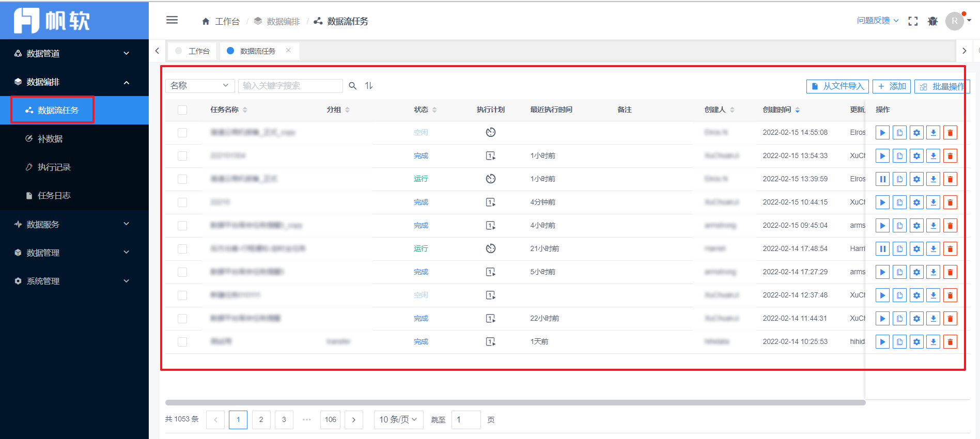Open settings for task created 2022-02-14 11:44:31
The height and width of the screenshot is (439, 980).
[x=916, y=319]
